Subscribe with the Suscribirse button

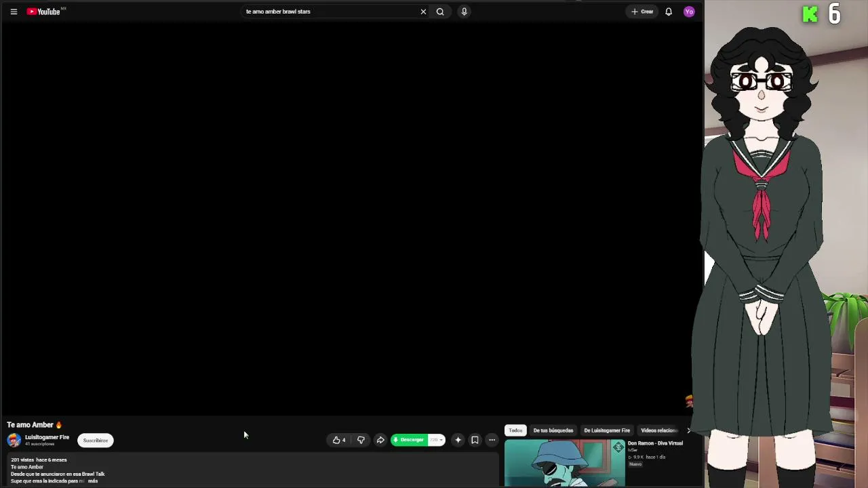coord(96,441)
